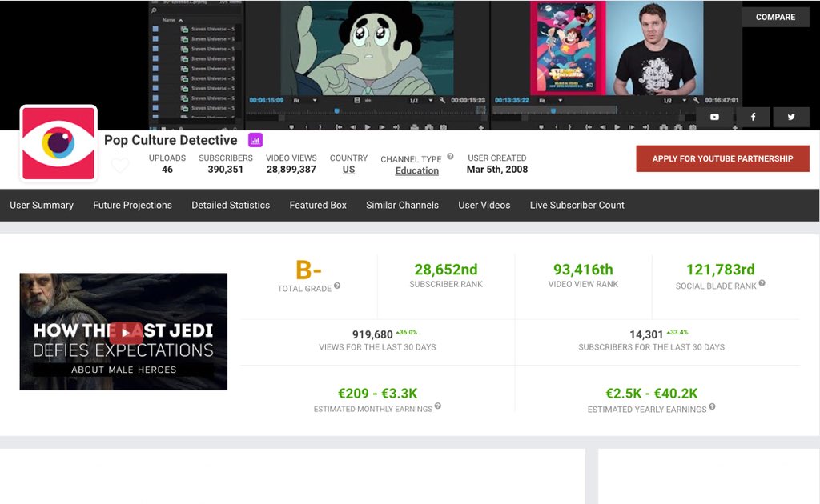Click the 36.0% views increase indicator
Image resolution: width=820 pixels, height=504 pixels.
tap(406, 332)
